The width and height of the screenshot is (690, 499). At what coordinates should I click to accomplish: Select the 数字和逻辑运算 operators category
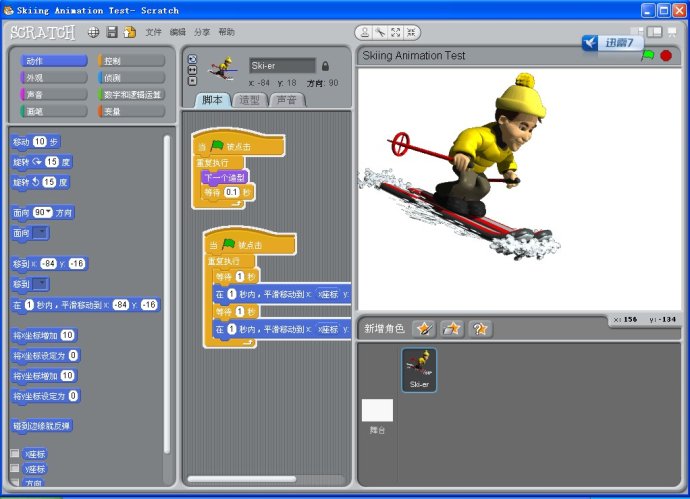[x=132, y=94]
